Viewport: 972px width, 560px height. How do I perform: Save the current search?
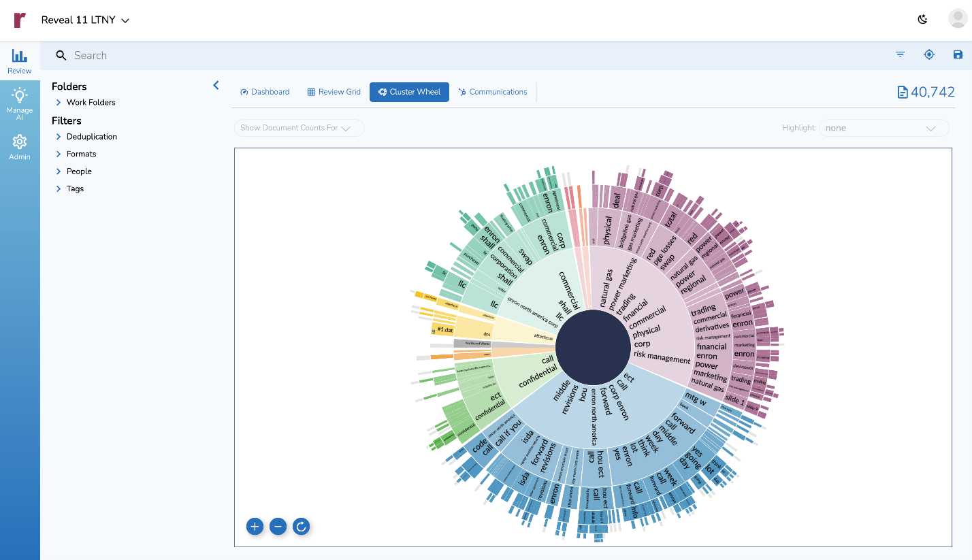(x=958, y=54)
